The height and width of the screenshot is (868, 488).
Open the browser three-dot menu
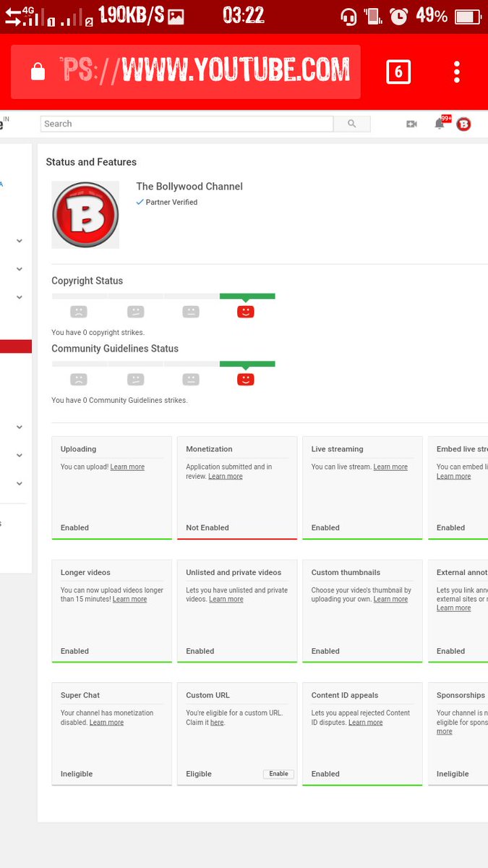point(457,72)
